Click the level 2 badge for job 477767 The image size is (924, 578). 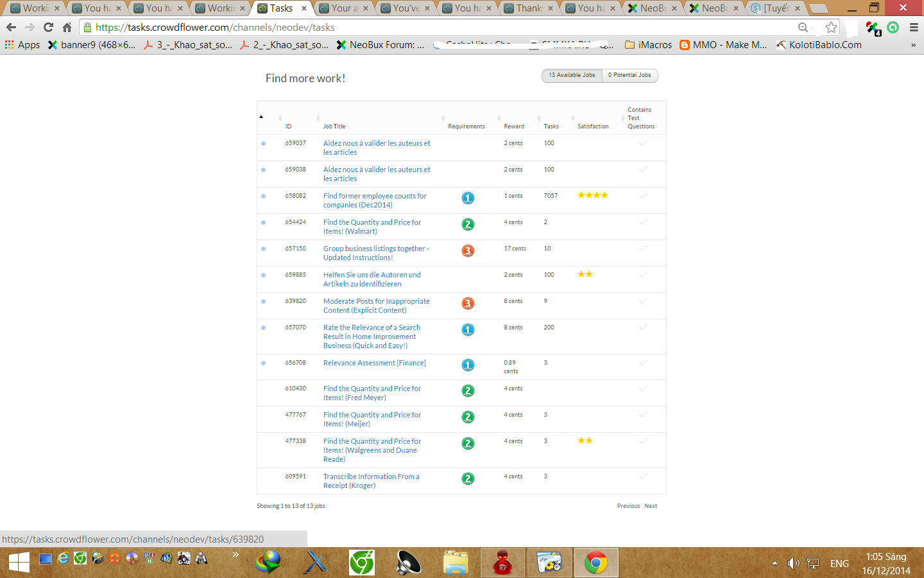tap(468, 417)
